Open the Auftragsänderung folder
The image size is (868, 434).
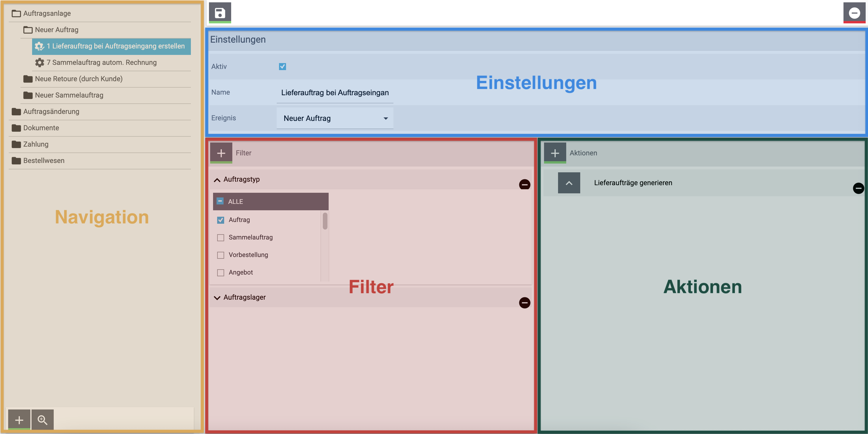click(x=51, y=112)
